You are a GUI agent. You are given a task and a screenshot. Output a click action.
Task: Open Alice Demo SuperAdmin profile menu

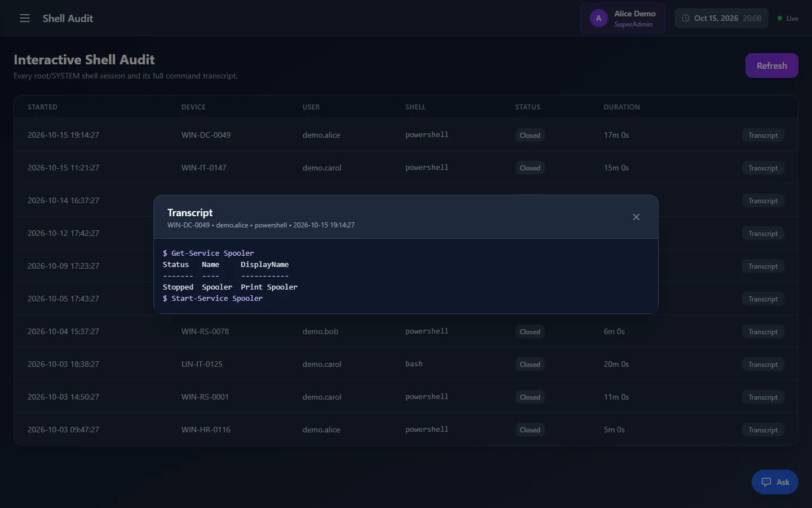pyautogui.click(x=623, y=18)
